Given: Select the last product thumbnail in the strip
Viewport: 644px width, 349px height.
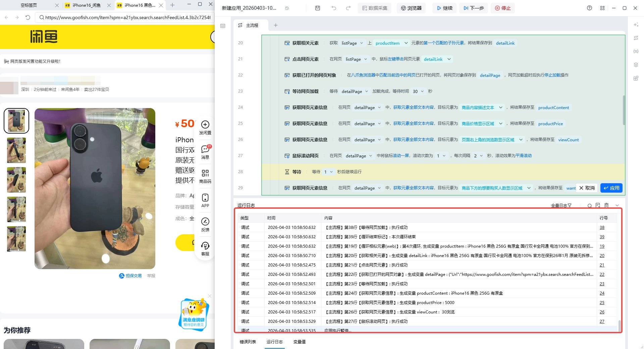Looking at the screenshot, I should (x=16, y=239).
